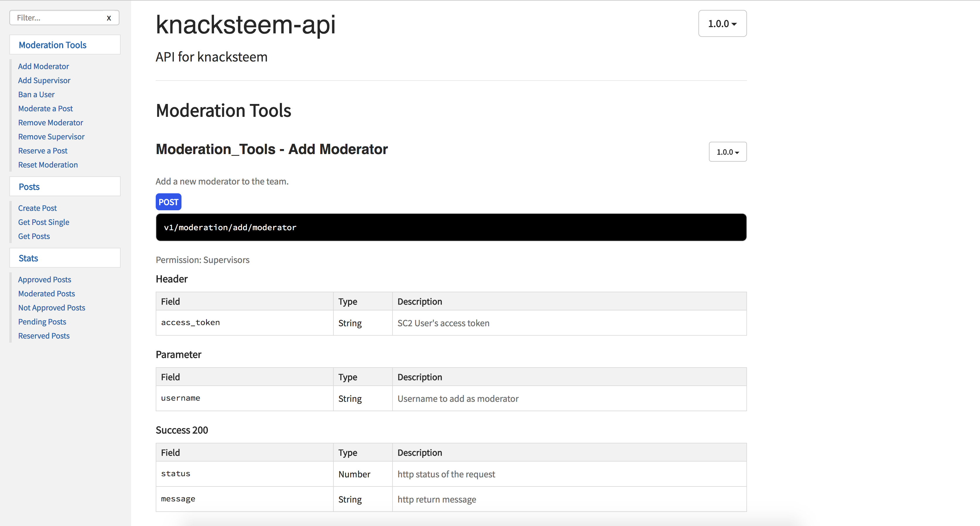Navigate to Ban a User
This screenshot has height=526, width=980.
pos(36,94)
